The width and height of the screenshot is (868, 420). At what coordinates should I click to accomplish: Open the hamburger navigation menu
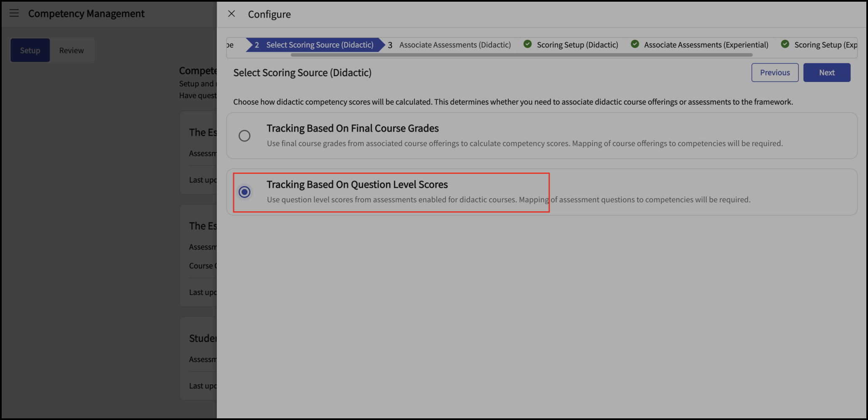click(14, 13)
